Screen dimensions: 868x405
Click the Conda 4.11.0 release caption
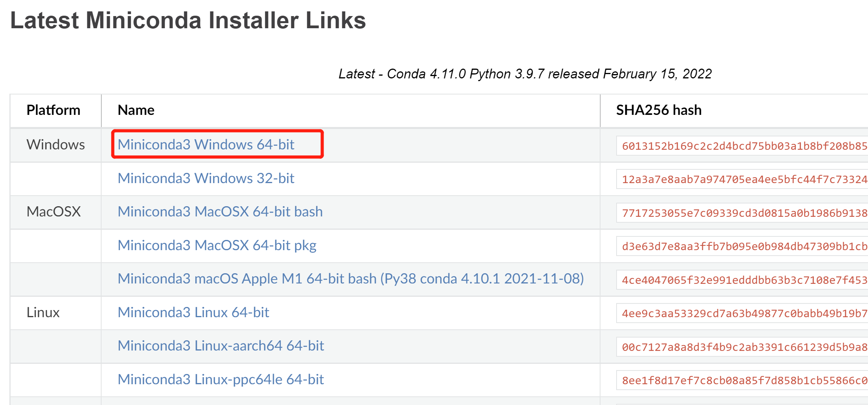click(525, 74)
